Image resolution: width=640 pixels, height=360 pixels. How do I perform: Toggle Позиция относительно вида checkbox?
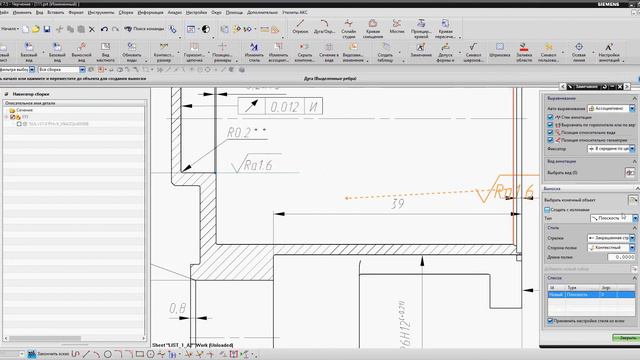tap(550, 133)
